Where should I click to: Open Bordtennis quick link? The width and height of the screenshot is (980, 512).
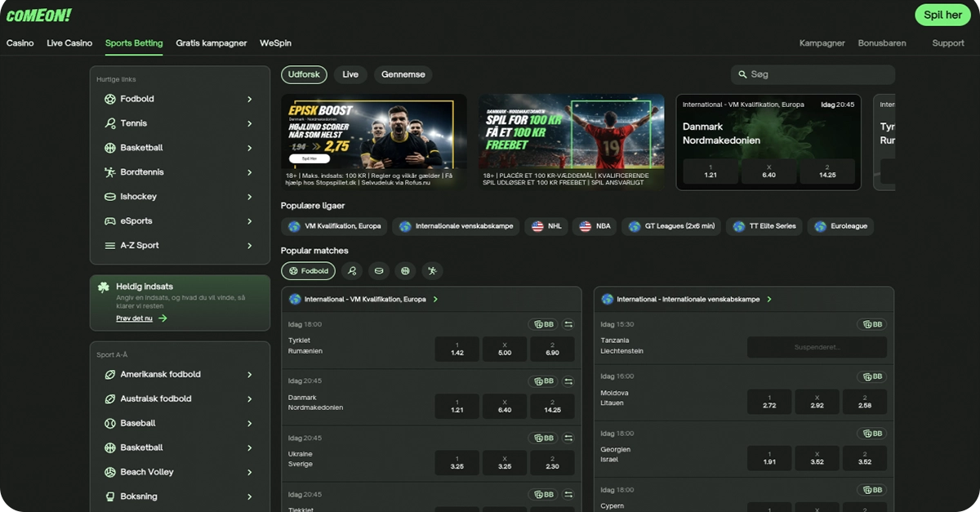(x=180, y=172)
